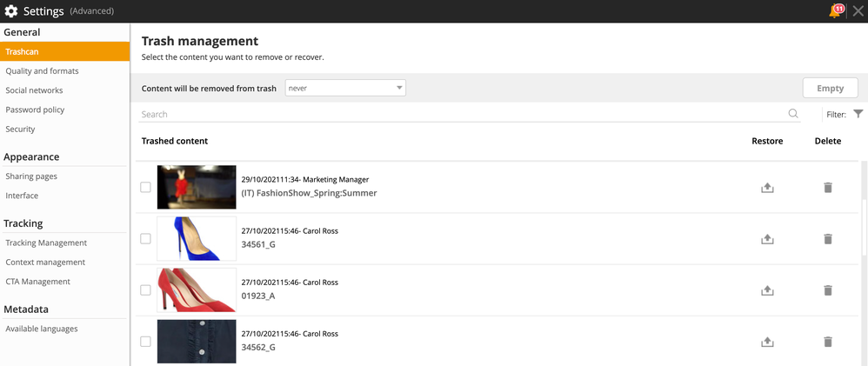
Task: Select the 34561_G item checkbox
Action: click(145, 239)
